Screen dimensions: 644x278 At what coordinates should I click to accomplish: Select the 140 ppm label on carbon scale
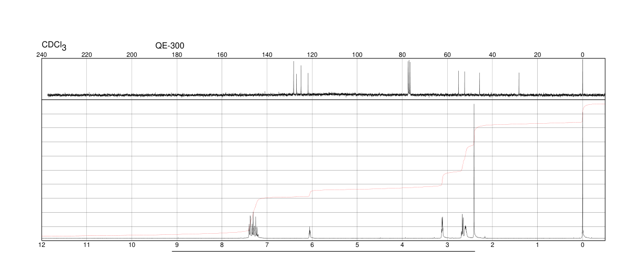click(x=267, y=55)
